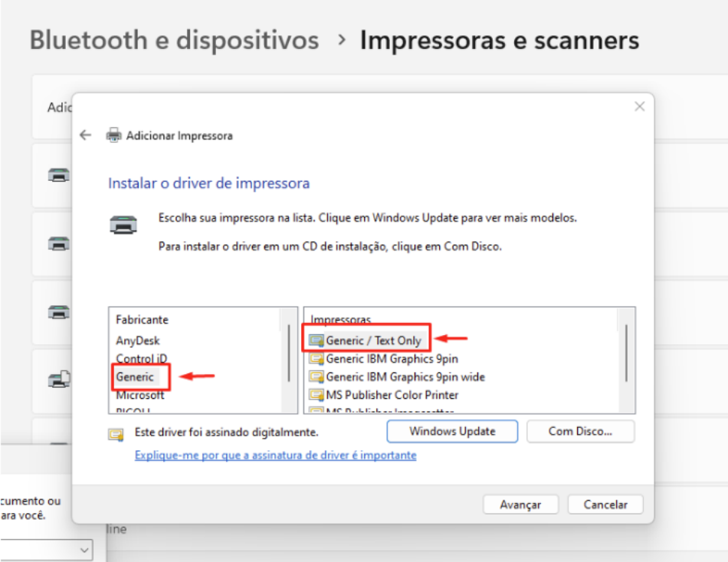Image resolution: width=728 pixels, height=562 pixels.
Task: Click the Generic / Text Only printer icon
Action: tap(316, 340)
